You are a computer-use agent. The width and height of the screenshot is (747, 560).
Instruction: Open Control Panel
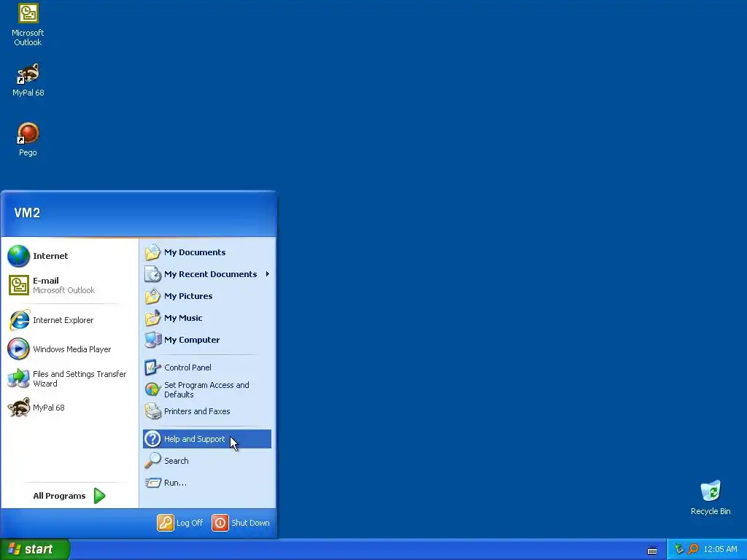[x=206, y=367]
